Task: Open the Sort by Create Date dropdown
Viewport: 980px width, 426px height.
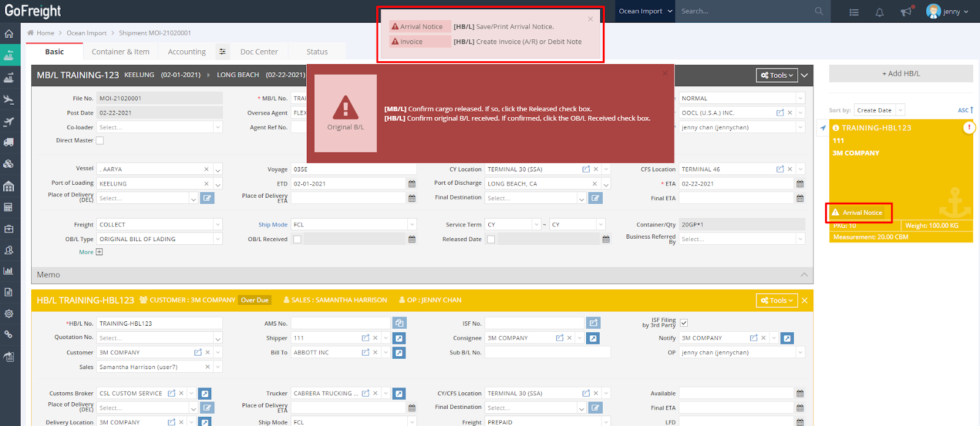Action: point(879,110)
